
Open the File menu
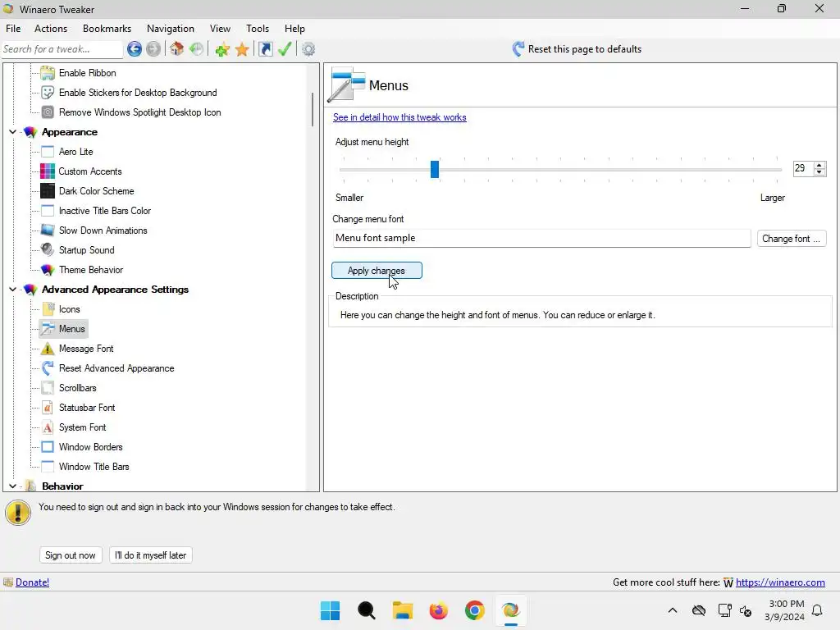pyautogui.click(x=13, y=29)
